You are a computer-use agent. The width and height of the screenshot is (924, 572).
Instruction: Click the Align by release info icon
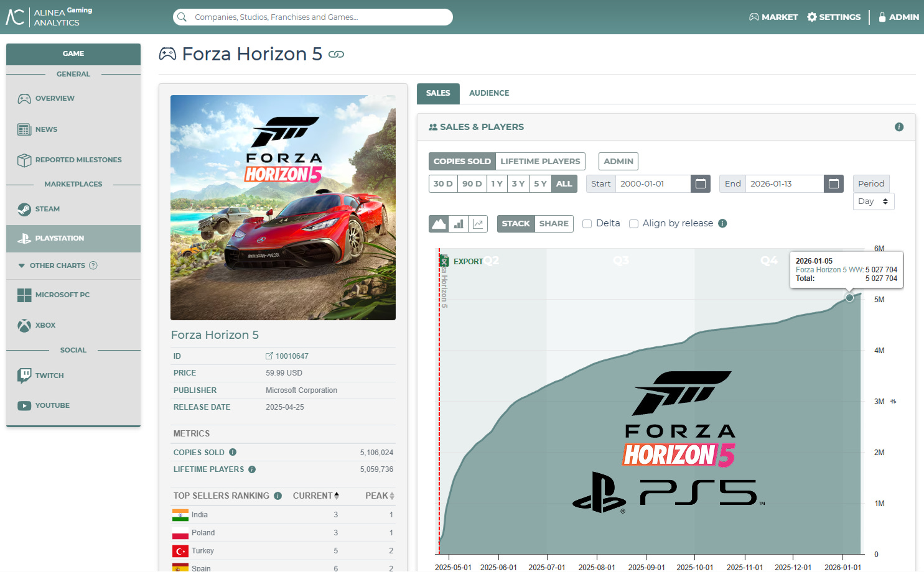(722, 223)
